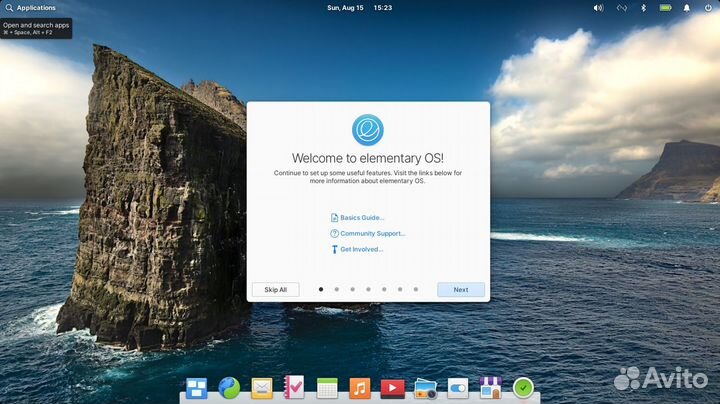This screenshot has height=404, width=720.
Task: Visit the Community Support link
Action: 371,233
